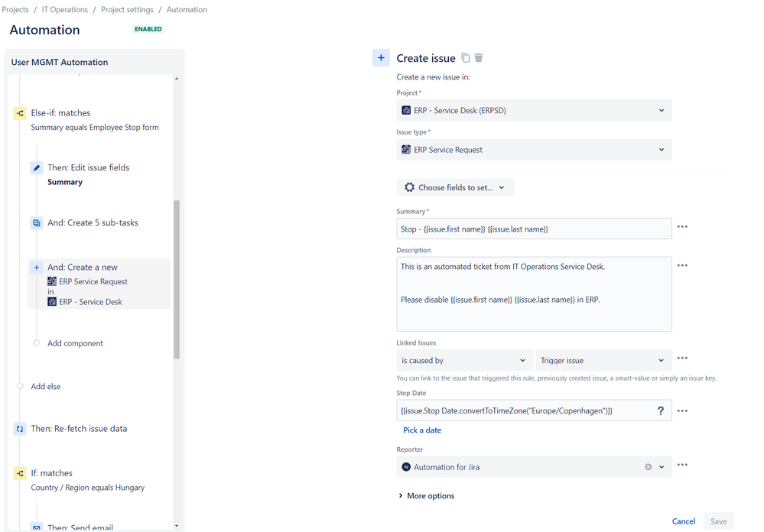Go to Projects breadcrumb

click(x=15, y=10)
